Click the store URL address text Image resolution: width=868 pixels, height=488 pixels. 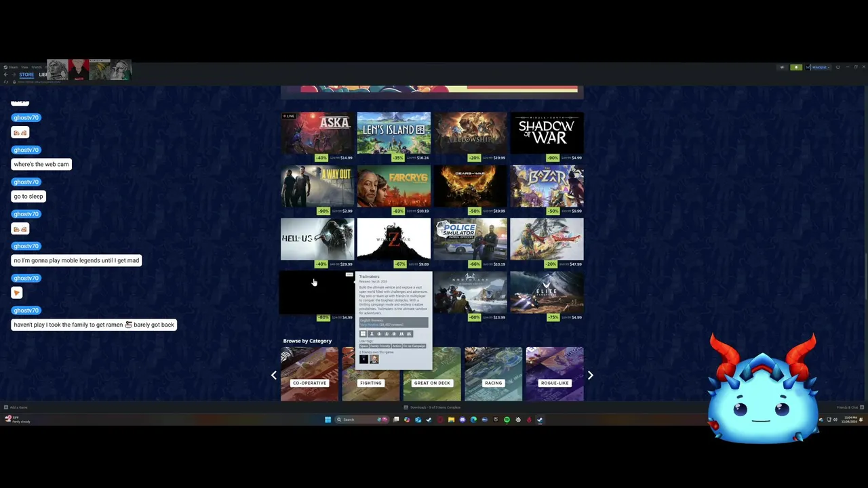pyautogui.click(x=39, y=82)
